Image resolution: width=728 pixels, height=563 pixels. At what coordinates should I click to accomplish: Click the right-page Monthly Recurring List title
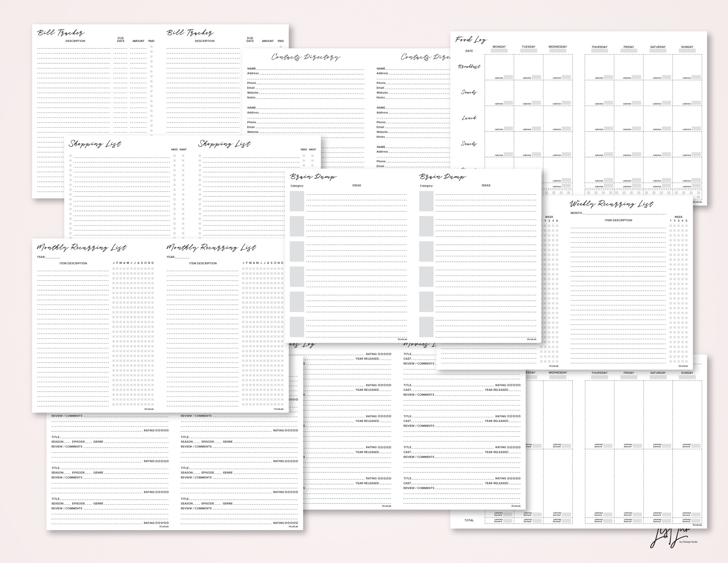[211, 247]
